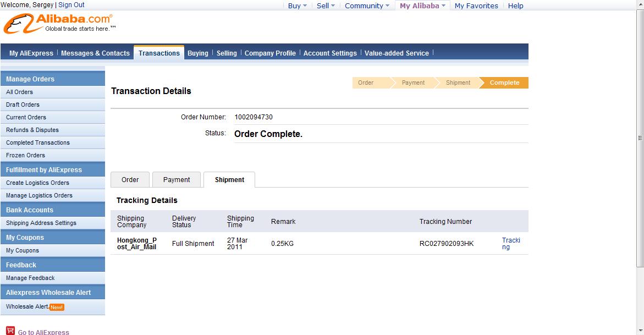Click the scrollbar down arrow
644x335 pixels.
tap(640, 331)
